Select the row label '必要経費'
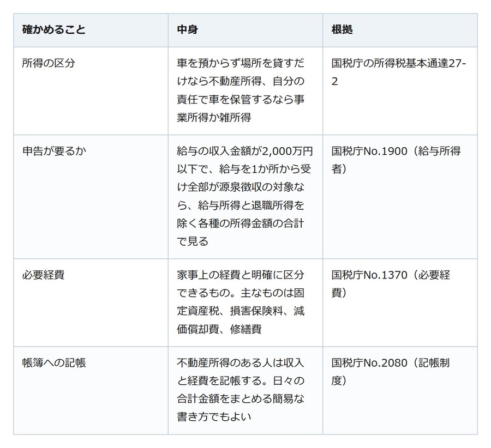The width and height of the screenshot is (491, 448). [x=43, y=275]
